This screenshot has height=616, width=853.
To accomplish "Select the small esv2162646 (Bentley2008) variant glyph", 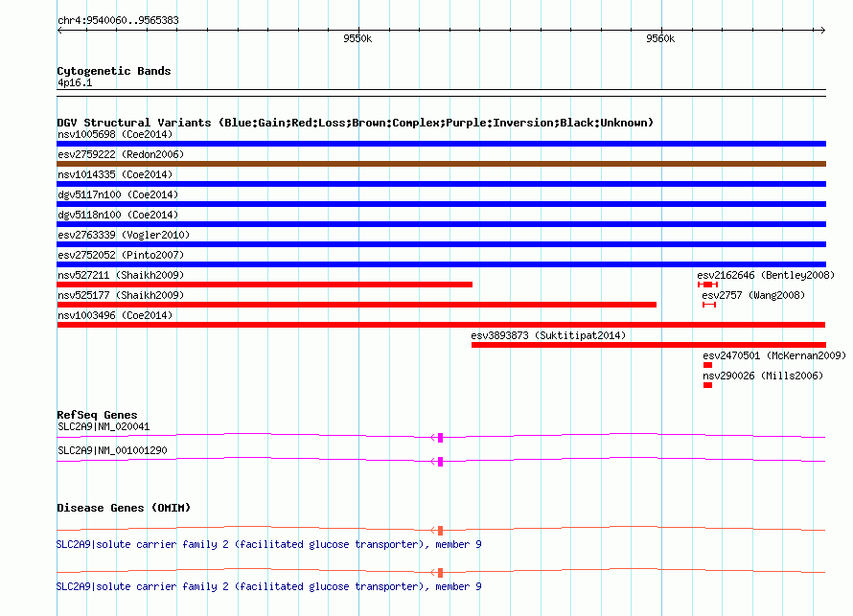I will 707,285.
